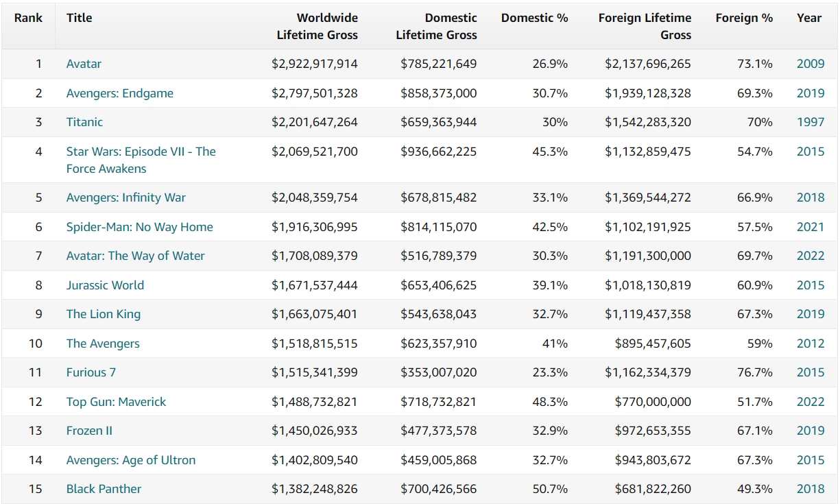Click the 2018 year link for Black Panther
Viewport: 840px width, 504px height.
(x=811, y=489)
